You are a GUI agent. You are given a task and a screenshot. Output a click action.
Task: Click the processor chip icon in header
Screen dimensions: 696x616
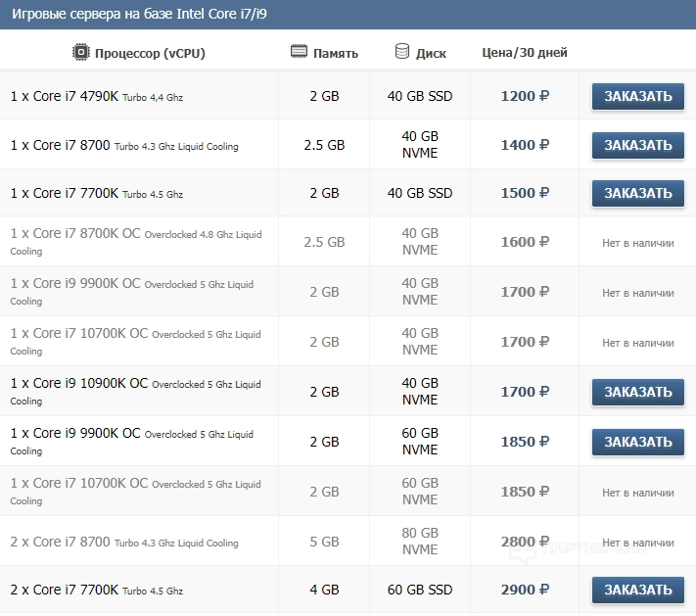point(81,53)
